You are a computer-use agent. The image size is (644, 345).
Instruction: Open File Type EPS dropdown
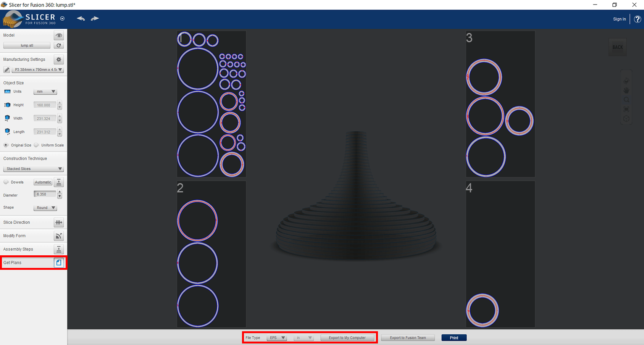pos(277,338)
